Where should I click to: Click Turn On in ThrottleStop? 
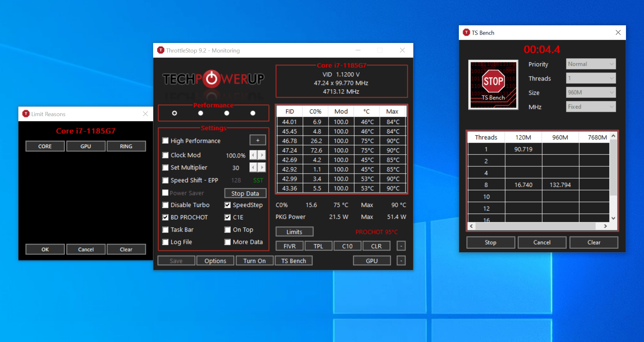(254, 260)
